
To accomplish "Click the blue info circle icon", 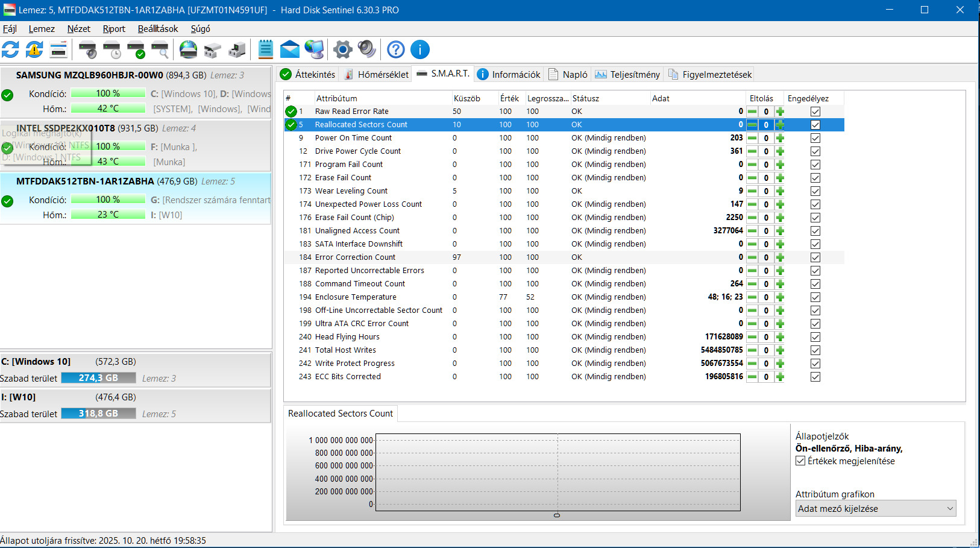I will point(420,49).
